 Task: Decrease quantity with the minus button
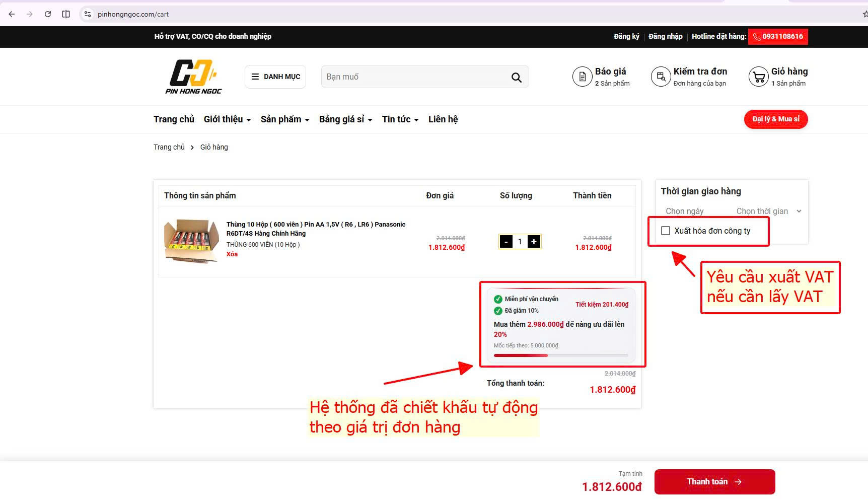506,242
